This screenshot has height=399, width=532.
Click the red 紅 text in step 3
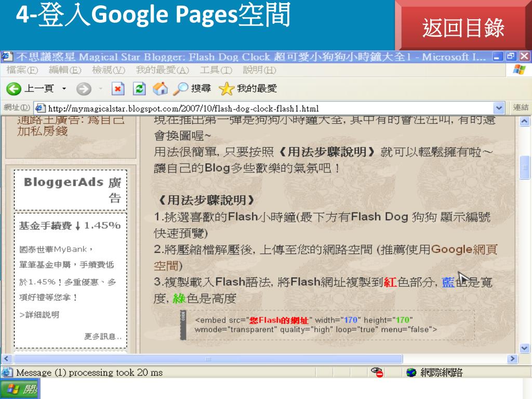tap(390, 282)
